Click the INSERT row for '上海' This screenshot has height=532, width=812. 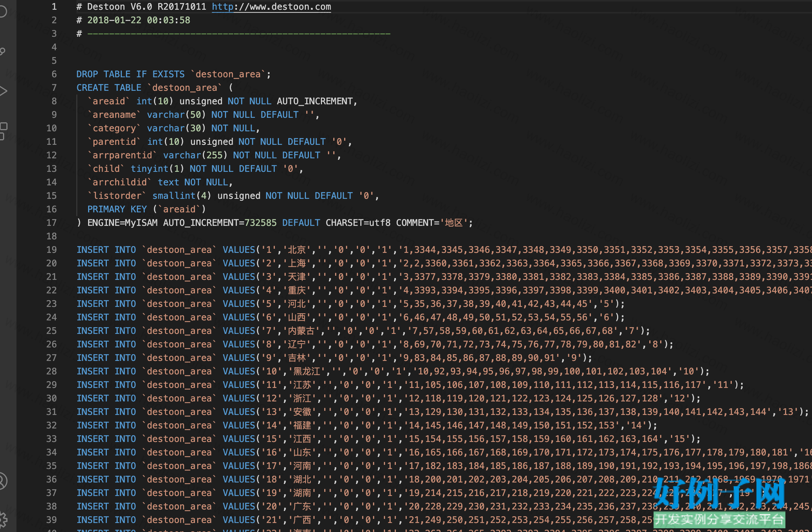pyautogui.click(x=444, y=263)
